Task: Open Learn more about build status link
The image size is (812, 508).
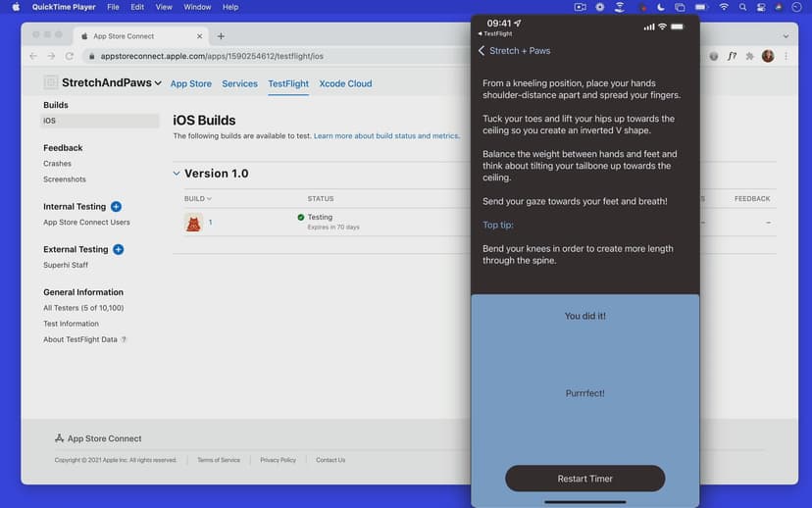Action: point(386,135)
